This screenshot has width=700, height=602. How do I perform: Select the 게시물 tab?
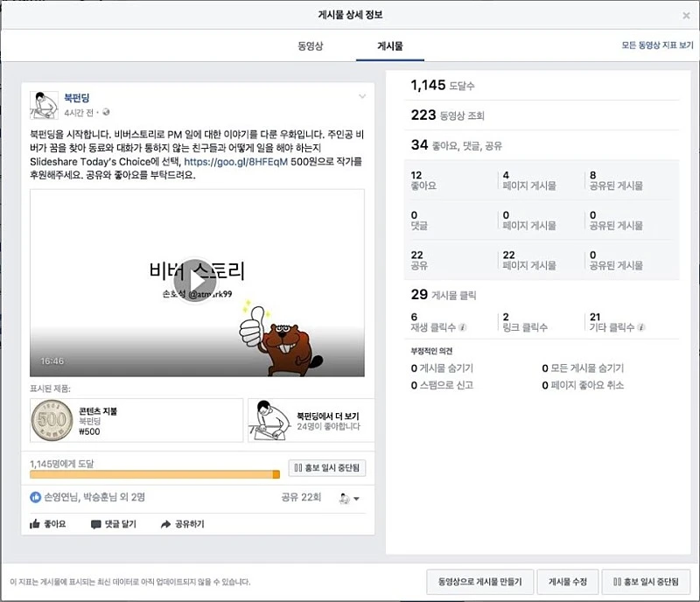click(x=389, y=45)
